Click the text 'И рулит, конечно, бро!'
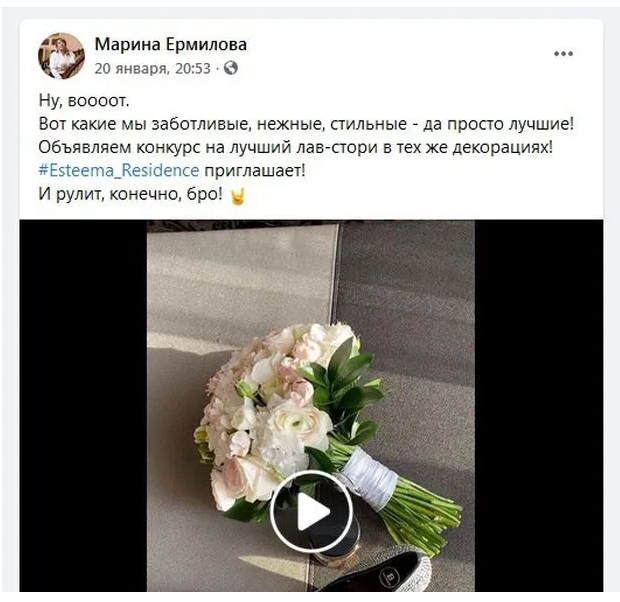This screenshot has height=602, width=620. [130, 194]
